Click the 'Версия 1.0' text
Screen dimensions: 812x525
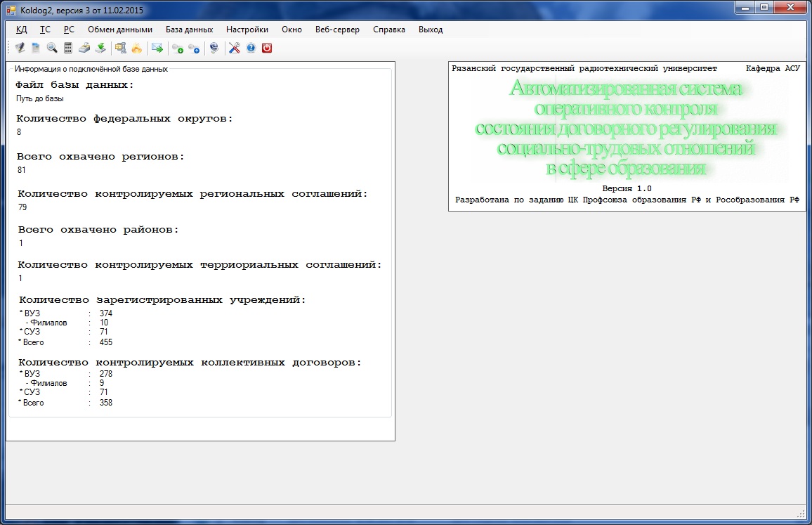[627, 188]
